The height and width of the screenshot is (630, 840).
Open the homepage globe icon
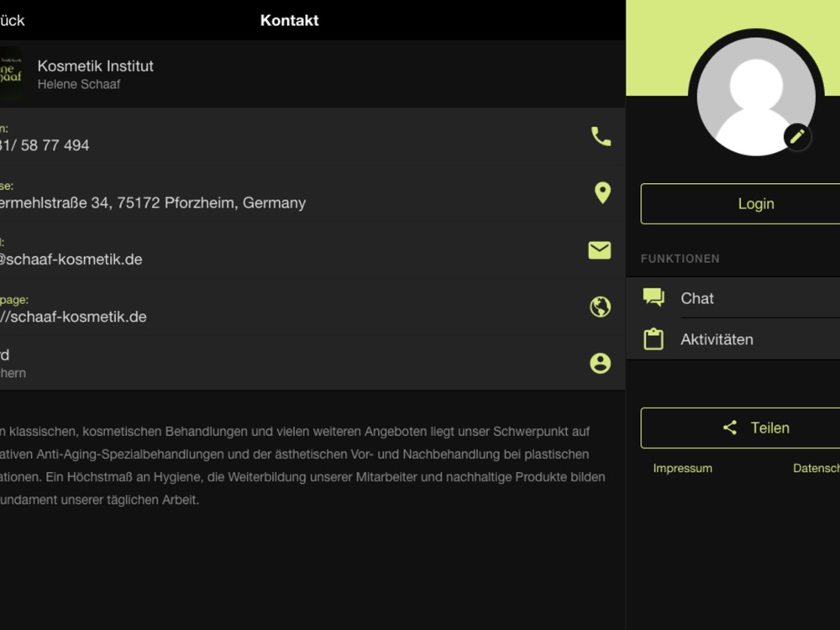[x=600, y=307]
